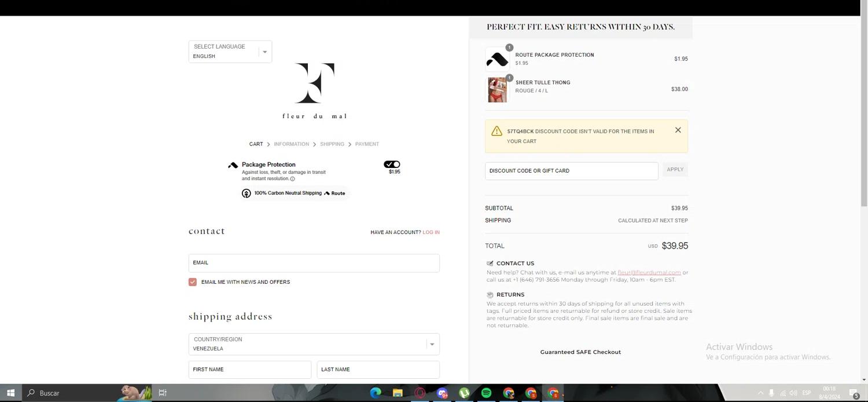Go to Cart breadcrumb step
The width and height of the screenshot is (868, 402).
tap(256, 144)
